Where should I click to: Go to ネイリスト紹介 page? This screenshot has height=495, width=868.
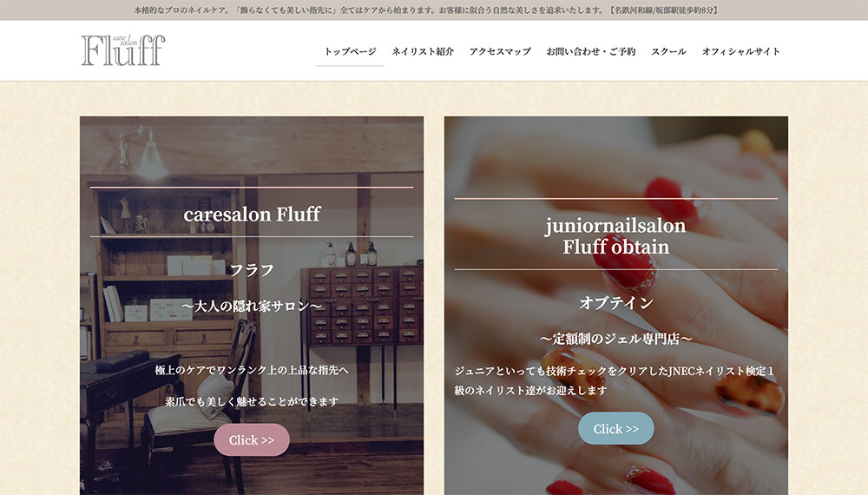click(x=423, y=51)
